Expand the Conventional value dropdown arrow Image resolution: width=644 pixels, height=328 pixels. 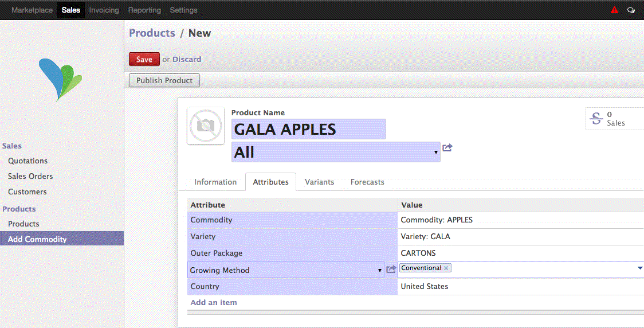[639, 268]
